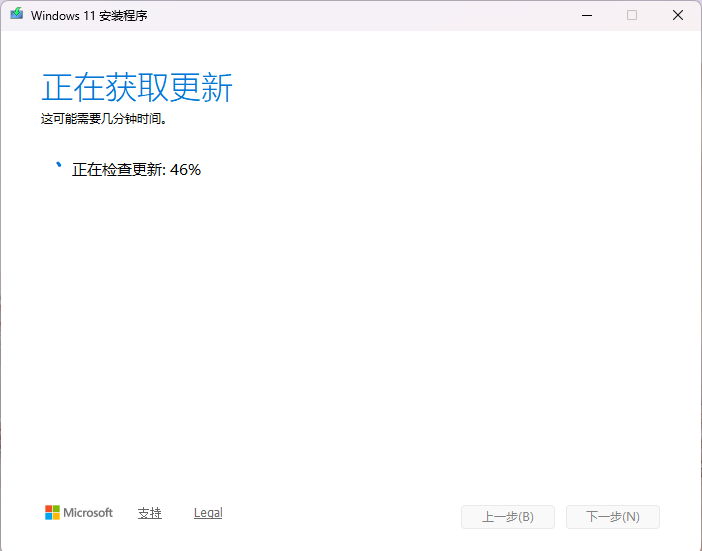The height and width of the screenshot is (551, 702).
Task: Click the Microsoft logo
Action: (79, 513)
